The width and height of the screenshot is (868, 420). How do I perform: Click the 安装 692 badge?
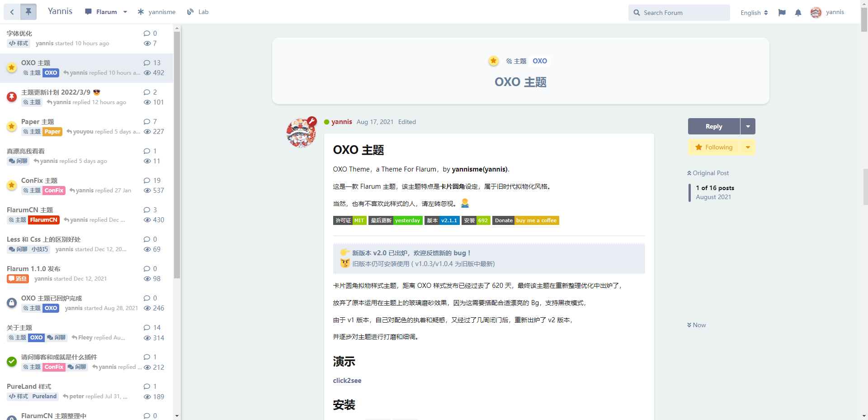point(476,220)
